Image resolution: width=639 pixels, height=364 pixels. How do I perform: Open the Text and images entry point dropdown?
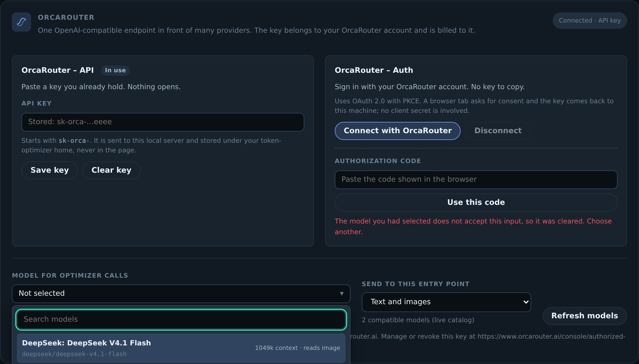coord(447,302)
